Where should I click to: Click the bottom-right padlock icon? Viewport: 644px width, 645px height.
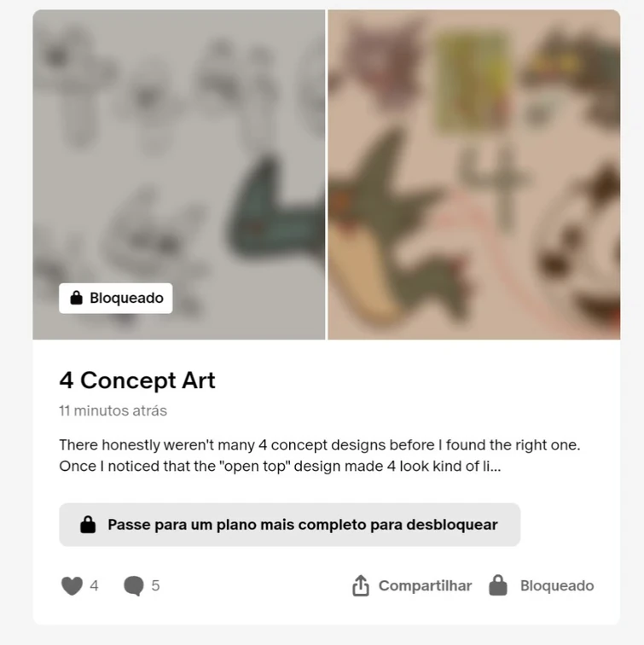pyautogui.click(x=498, y=585)
